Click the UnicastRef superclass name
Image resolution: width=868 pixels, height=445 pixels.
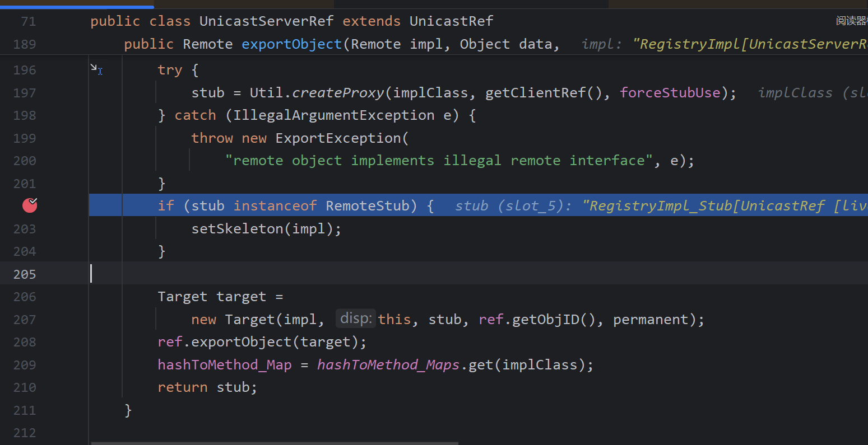coord(452,21)
